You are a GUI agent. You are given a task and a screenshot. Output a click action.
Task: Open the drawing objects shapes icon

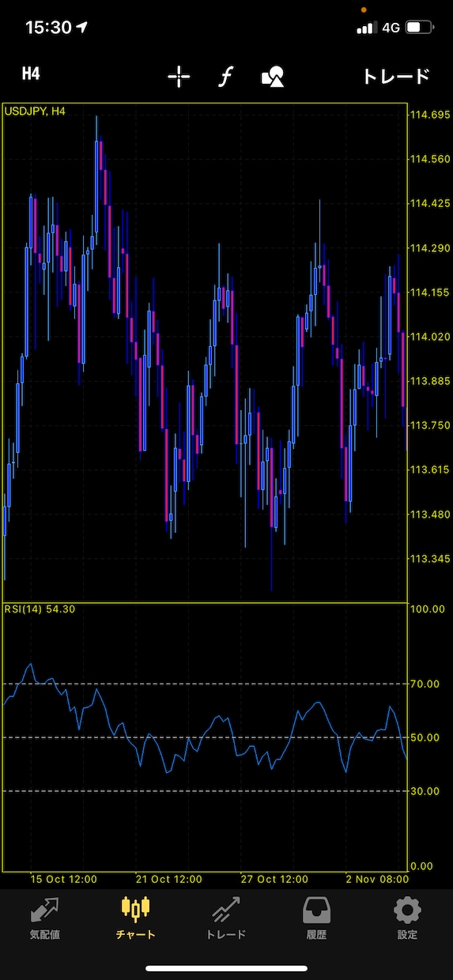tap(273, 77)
